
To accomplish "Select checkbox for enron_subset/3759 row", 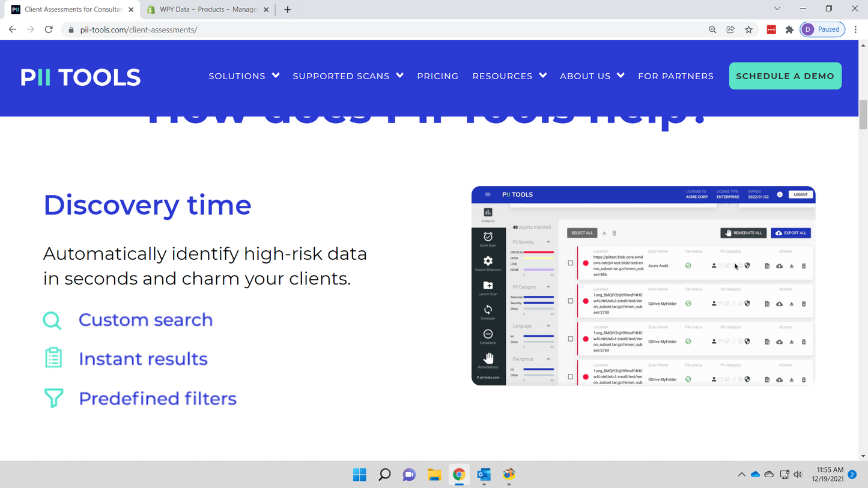I will coord(571,339).
